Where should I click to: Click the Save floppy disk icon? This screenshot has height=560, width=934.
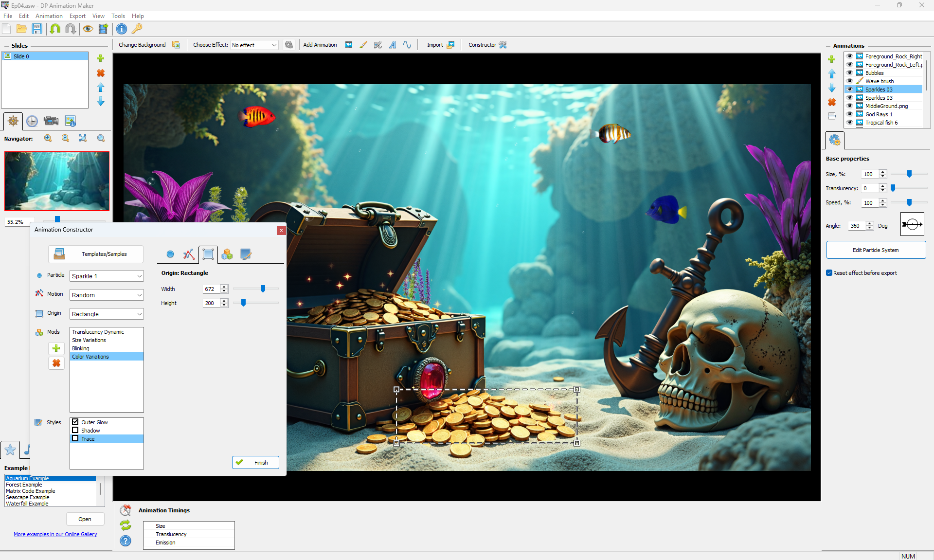37,29
